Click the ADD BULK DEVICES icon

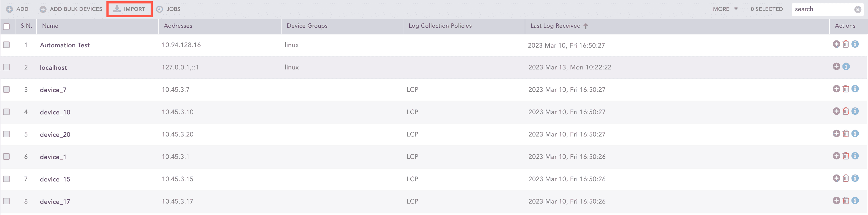point(43,9)
